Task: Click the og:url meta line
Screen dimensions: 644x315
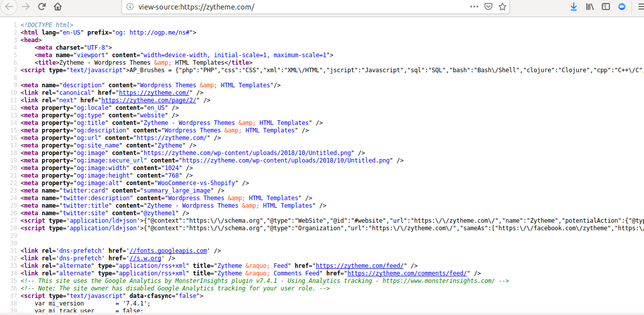Action: [121, 138]
